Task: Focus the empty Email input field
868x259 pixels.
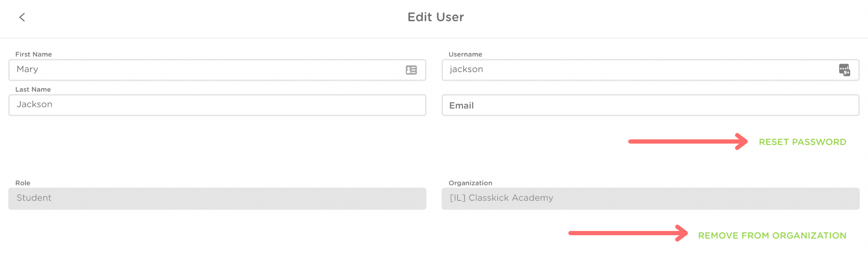Action: point(650,105)
